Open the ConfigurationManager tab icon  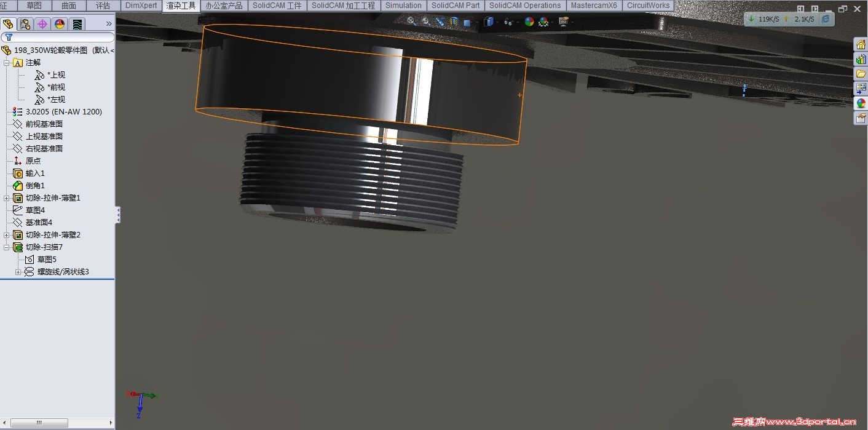tap(42, 24)
